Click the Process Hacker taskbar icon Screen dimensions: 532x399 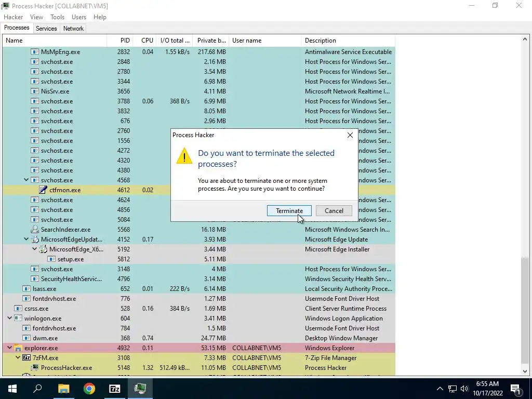(140, 389)
